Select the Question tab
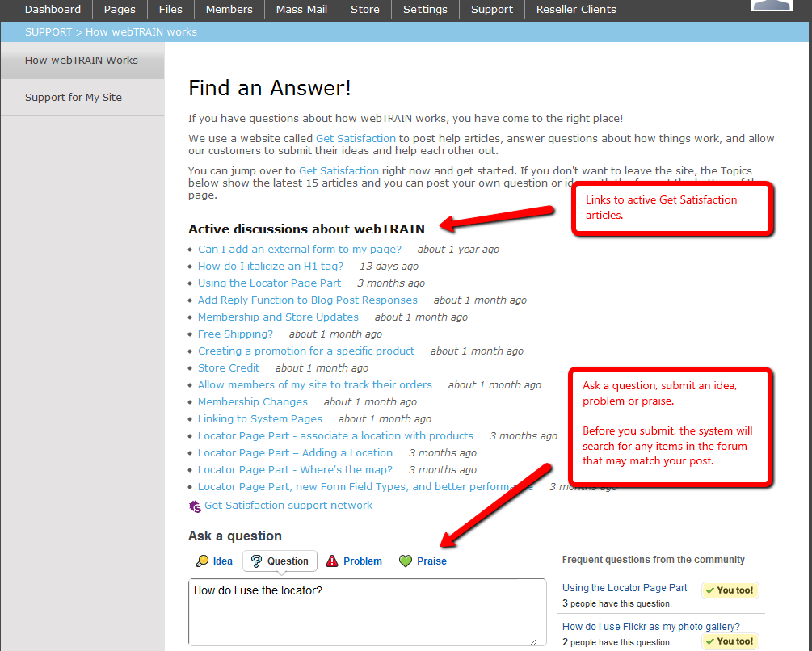 point(280,561)
